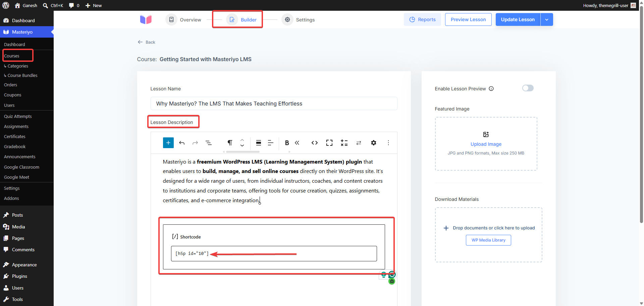Open the Howdy themegrill-user account menu

610,5
